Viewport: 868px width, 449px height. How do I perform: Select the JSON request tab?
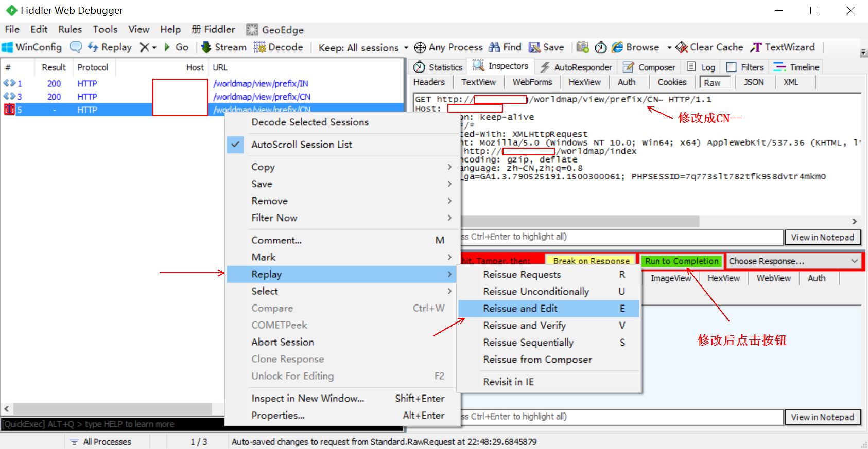pyautogui.click(x=754, y=82)
